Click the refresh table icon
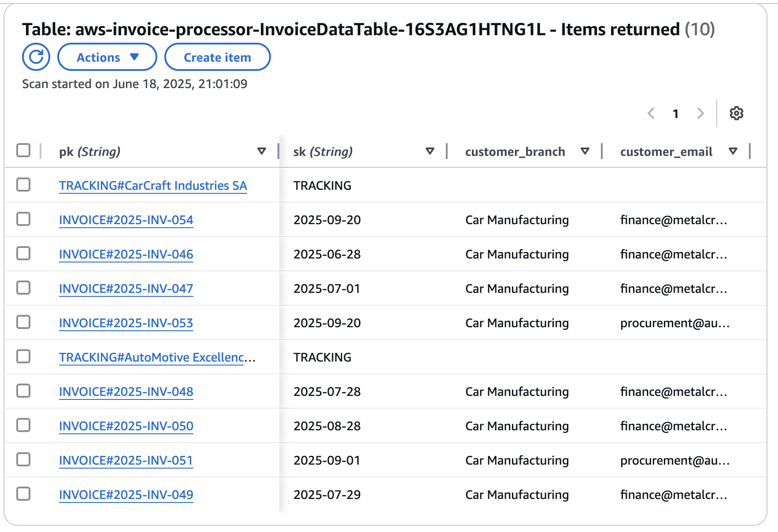This screenshot has width=778, height=532. [x=36, y=57]
